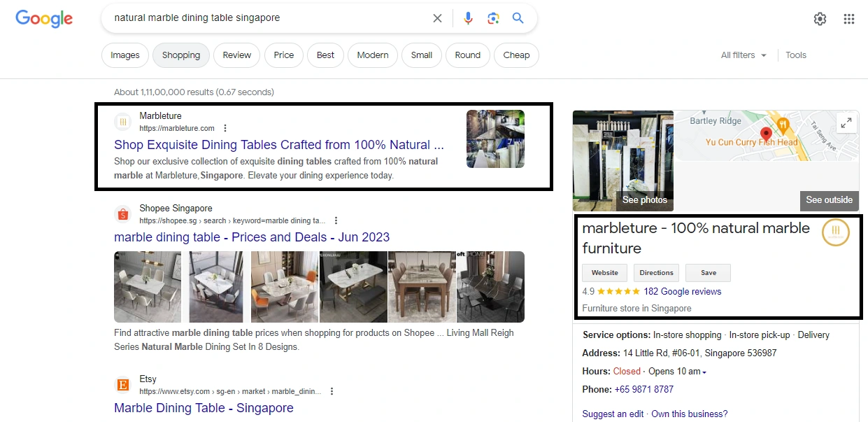Open Google settings gear
Image resolution: width=868 pixels, height=422 pixels.
820,19
